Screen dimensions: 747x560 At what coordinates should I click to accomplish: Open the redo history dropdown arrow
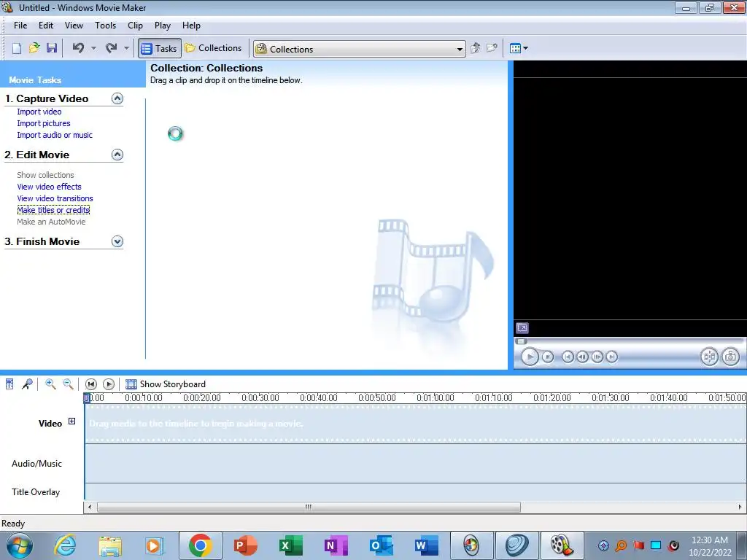126,48
